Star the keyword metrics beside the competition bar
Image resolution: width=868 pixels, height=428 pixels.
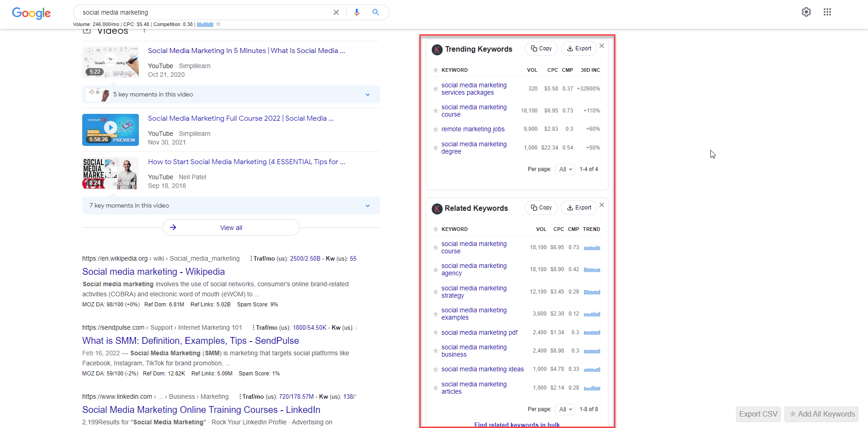click(x=219, y=24)
